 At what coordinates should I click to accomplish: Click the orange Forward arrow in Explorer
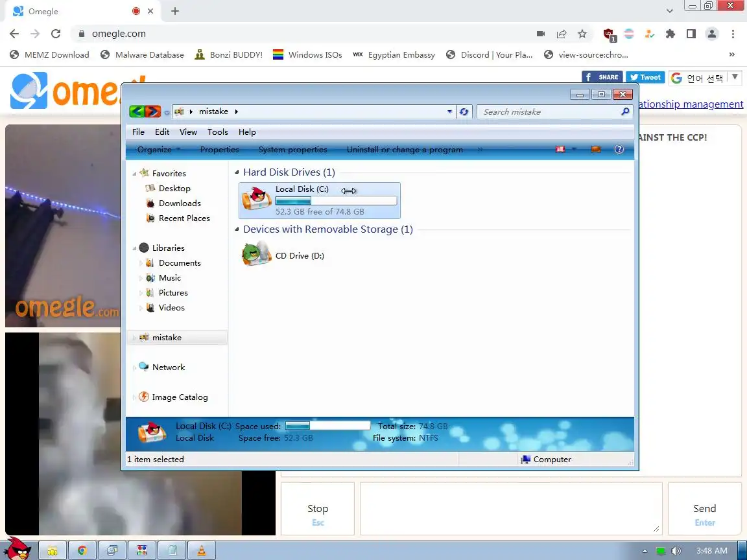pos(153,111)
